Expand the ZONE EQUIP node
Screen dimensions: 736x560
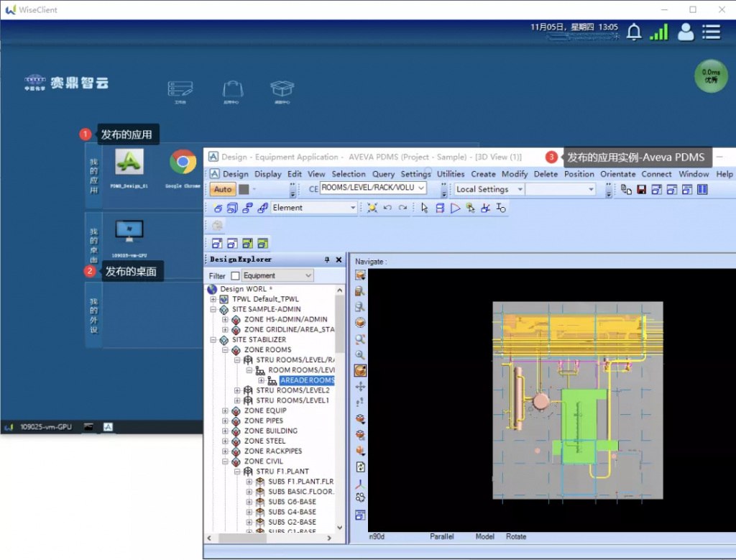tap(225, 410)
